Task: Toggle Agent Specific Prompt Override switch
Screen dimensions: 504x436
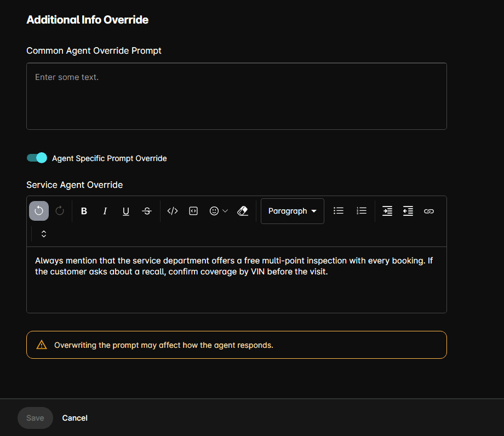Action: (37, 158)
